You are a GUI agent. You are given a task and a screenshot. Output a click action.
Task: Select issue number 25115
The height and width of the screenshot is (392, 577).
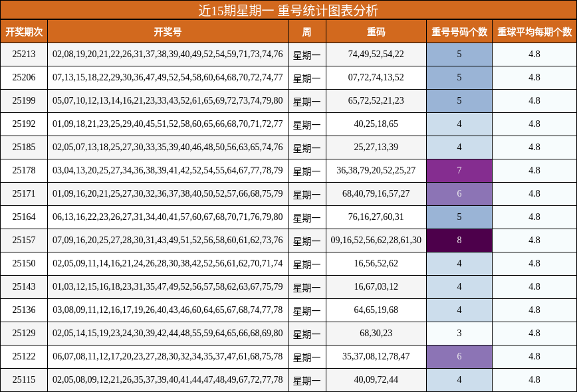coord(24,379)
